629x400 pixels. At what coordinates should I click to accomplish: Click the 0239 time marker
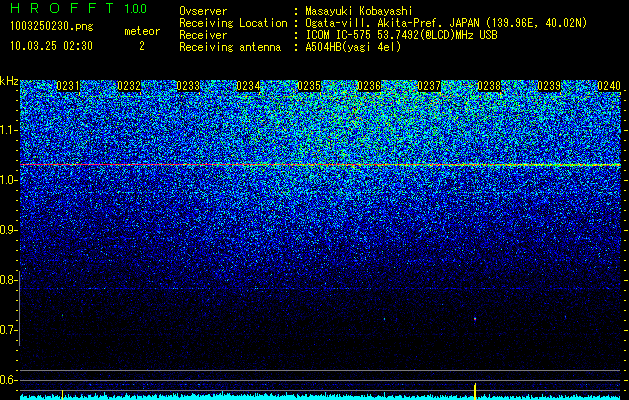(549, 86)
